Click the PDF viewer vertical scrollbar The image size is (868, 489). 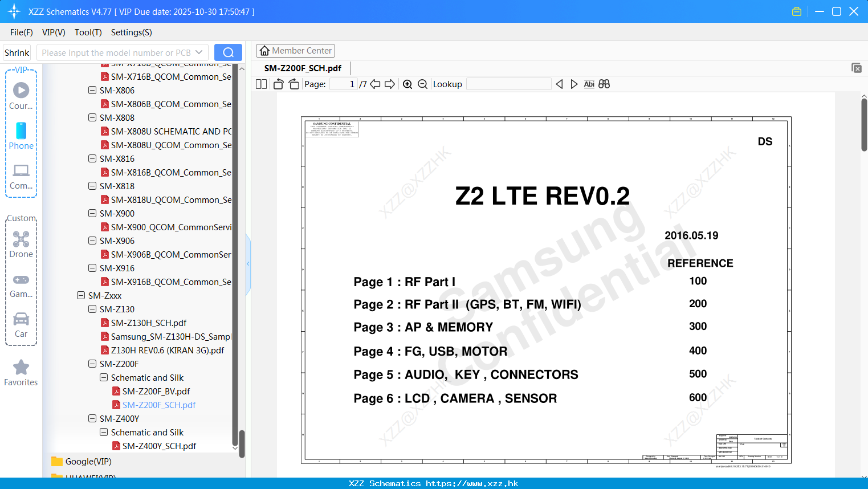tap(864, 124)
